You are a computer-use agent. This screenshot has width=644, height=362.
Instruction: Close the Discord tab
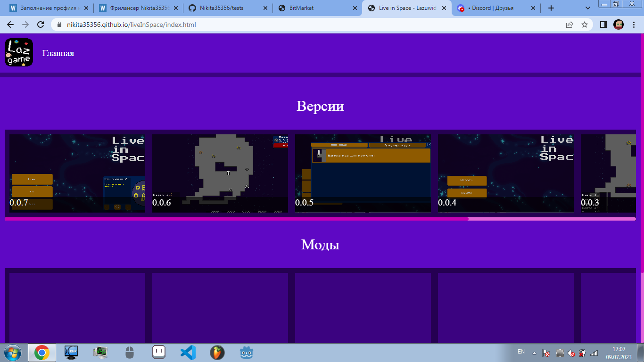pyautogui.click(x=534, y=8)
